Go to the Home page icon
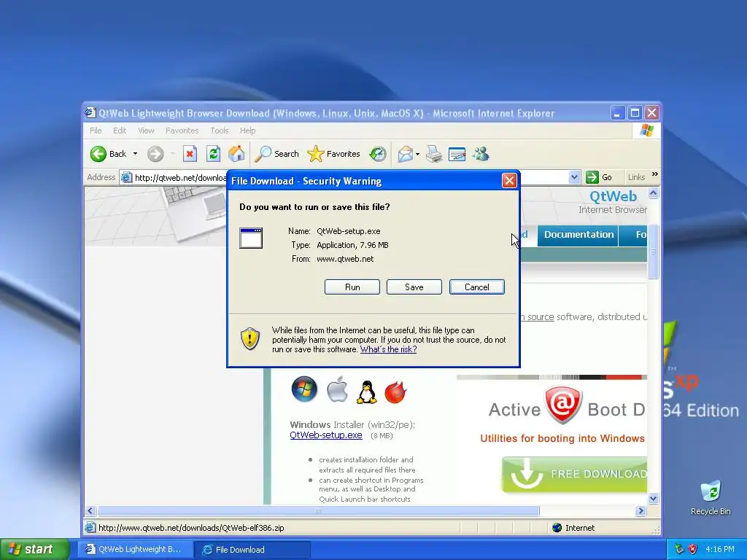Image resolution: width=747 pixels, height=560 pixels. 236,153
